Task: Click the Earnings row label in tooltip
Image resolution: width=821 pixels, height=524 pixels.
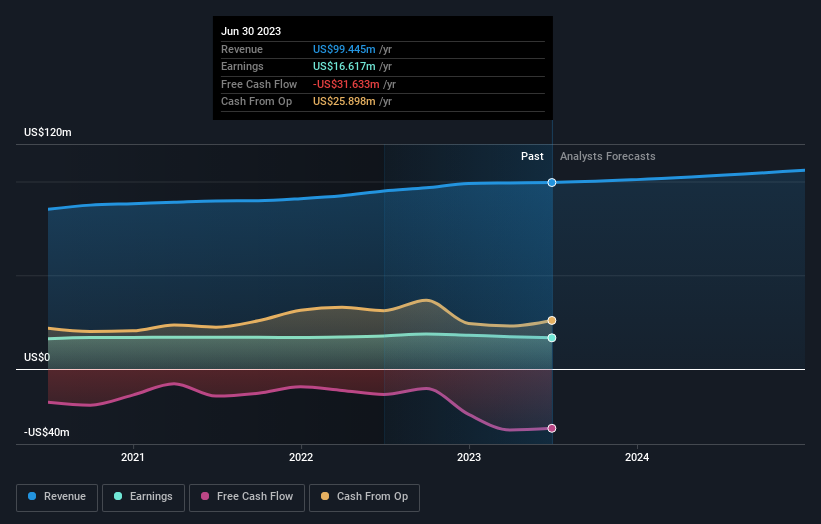Action: coord(242,66)
